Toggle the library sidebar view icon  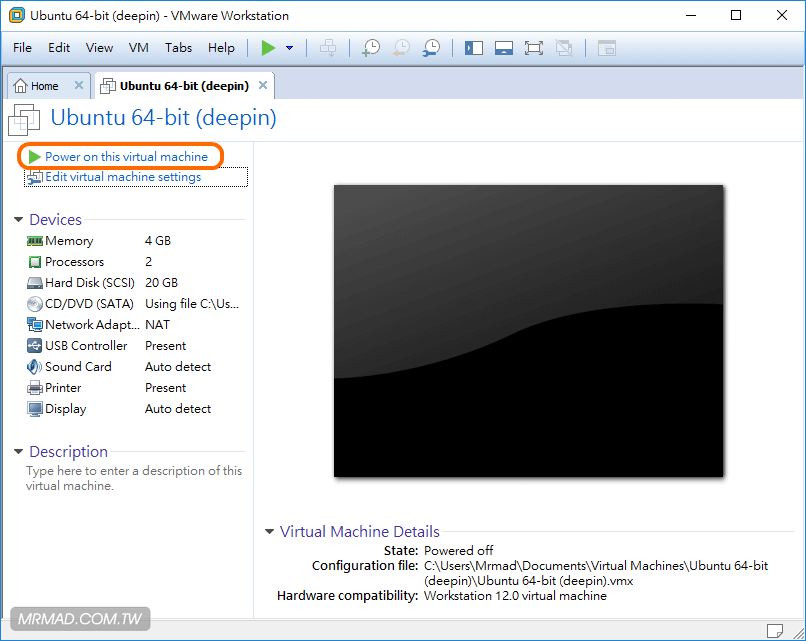tap(474, 48)
